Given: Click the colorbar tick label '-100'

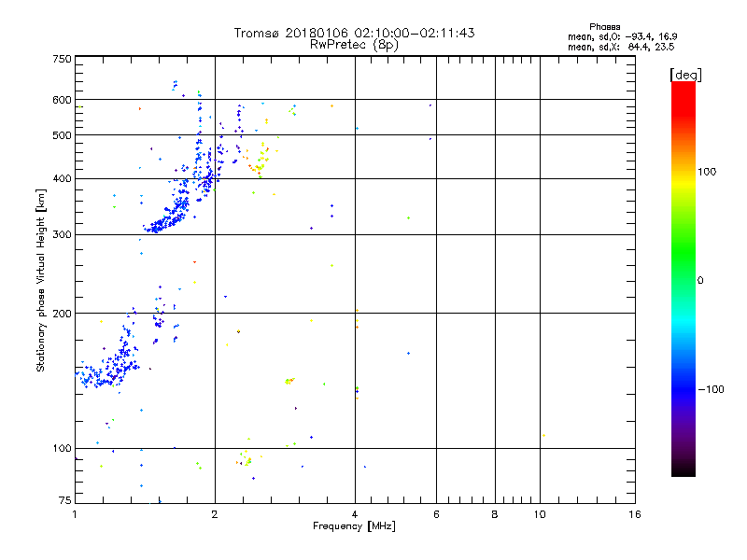Looking at the screenshot, I should click(x=712, y=389).
